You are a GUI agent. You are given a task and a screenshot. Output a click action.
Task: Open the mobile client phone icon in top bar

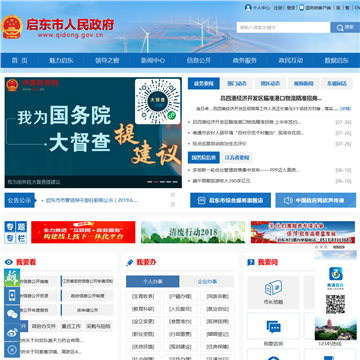pyautogui.click(x=302, y=8)
